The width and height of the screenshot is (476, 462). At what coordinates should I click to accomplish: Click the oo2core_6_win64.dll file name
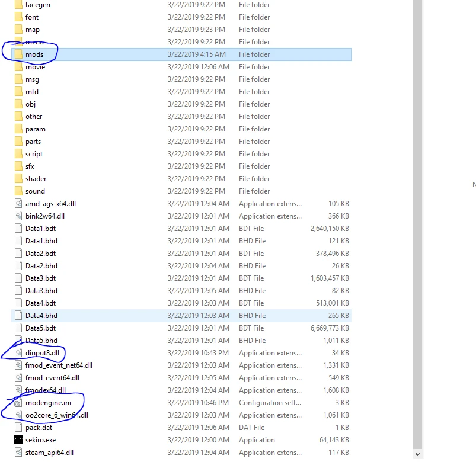pos(57,415)
